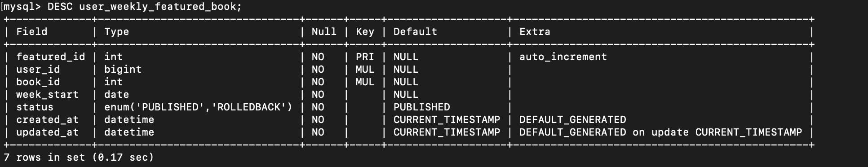Screen dimensions: 868x167
Task: Select the auto_increment extra value
Action: (563, 57)
